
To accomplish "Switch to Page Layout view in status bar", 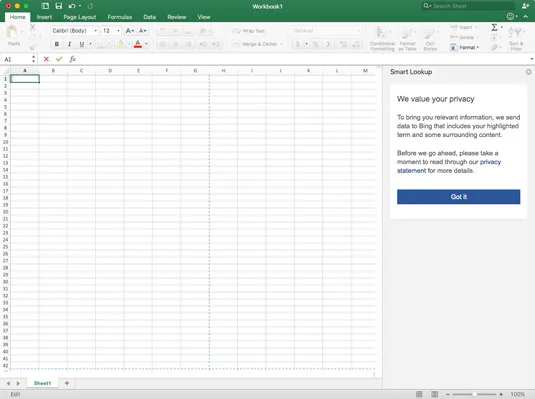I will point(434,394).
